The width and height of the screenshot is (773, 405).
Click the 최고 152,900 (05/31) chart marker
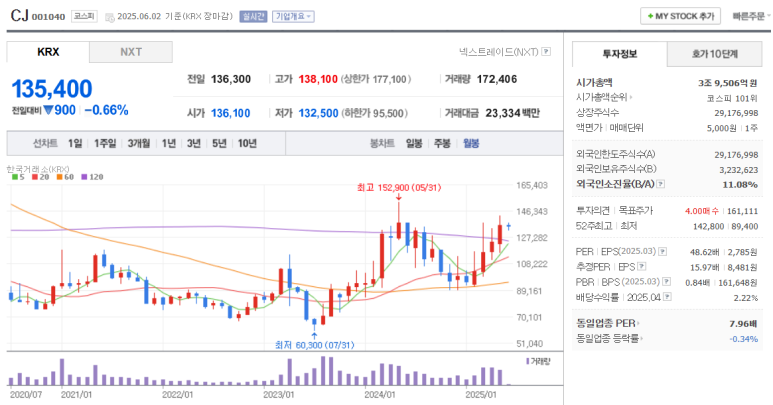click(399, 188)
